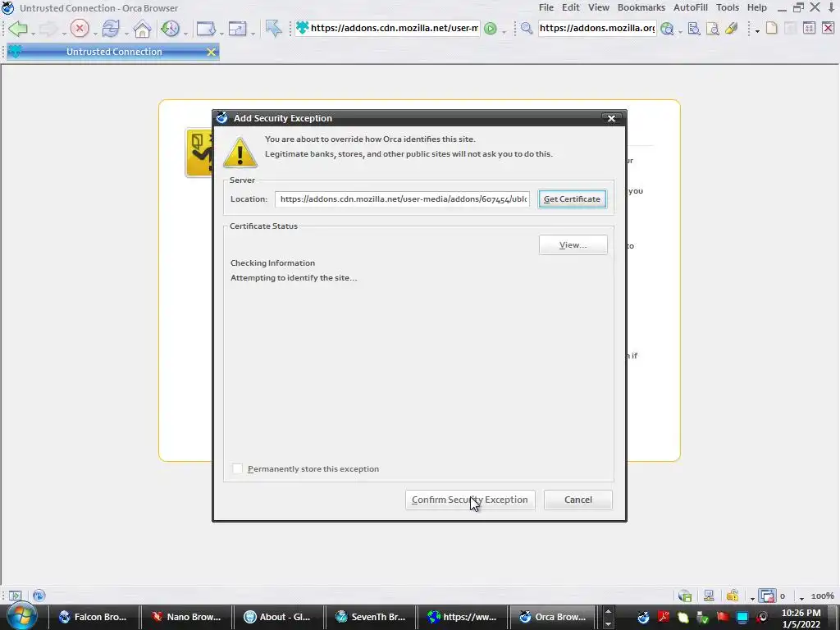Expand the toolbar options arrow beside new page icon
840x630 pixels.
[757, 32]
